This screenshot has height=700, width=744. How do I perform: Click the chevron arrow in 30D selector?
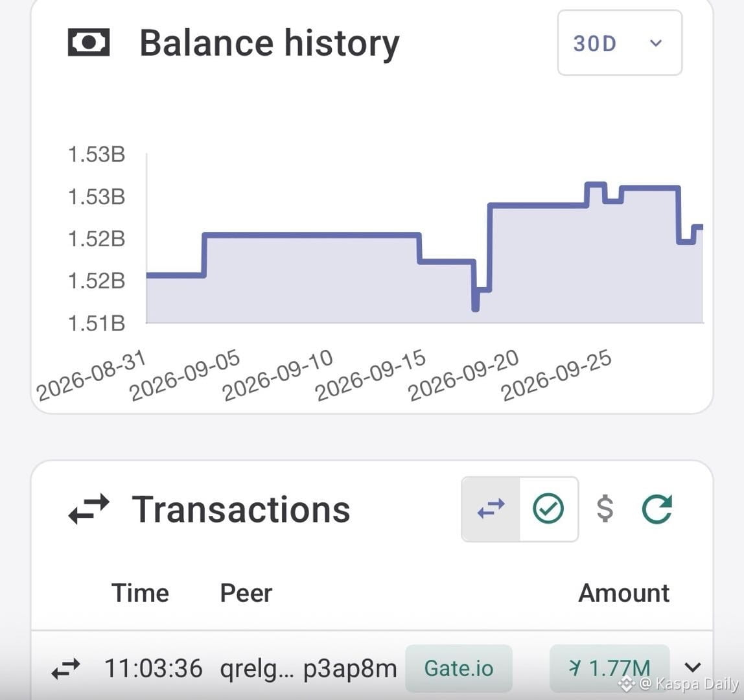(656, 43)
